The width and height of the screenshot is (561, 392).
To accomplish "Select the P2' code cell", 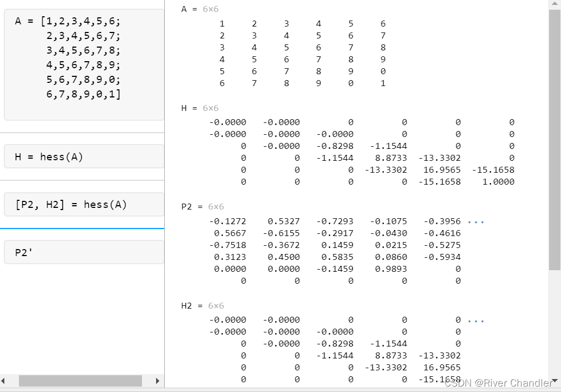I will click(x=83, y=252).
